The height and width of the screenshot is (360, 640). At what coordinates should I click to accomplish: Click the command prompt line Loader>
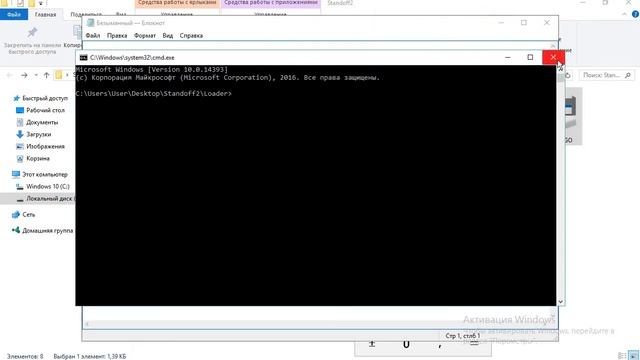(153, 94)
